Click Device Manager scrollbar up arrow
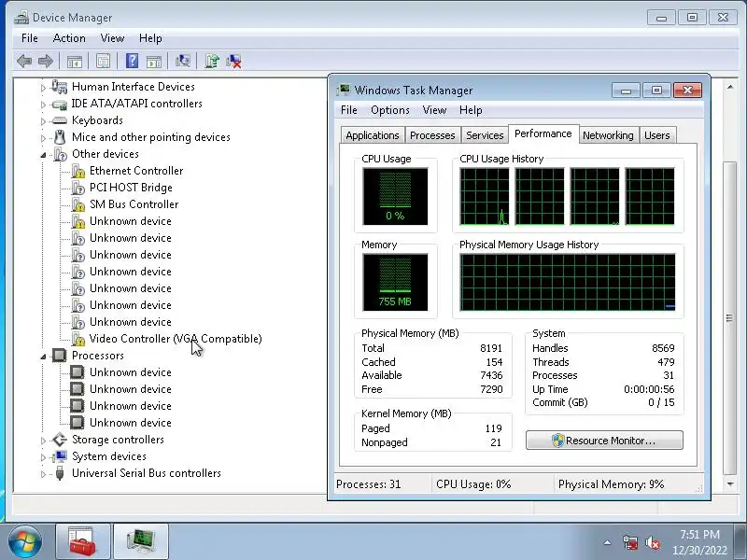The width and height of the screenshot is (747, 560). [730, 87]
